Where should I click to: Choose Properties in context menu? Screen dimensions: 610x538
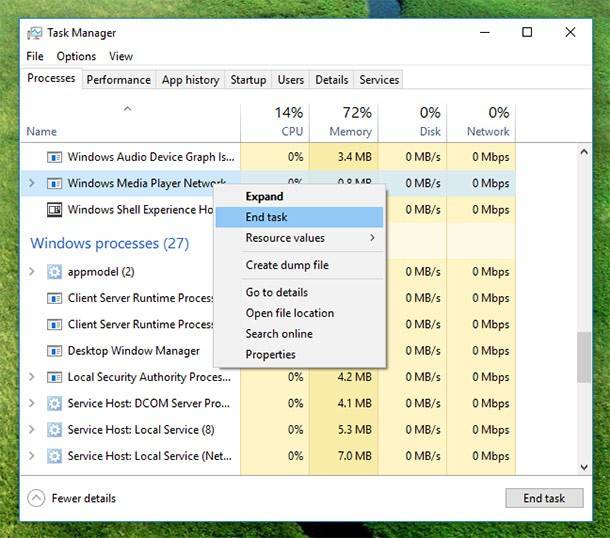(300, 354)
